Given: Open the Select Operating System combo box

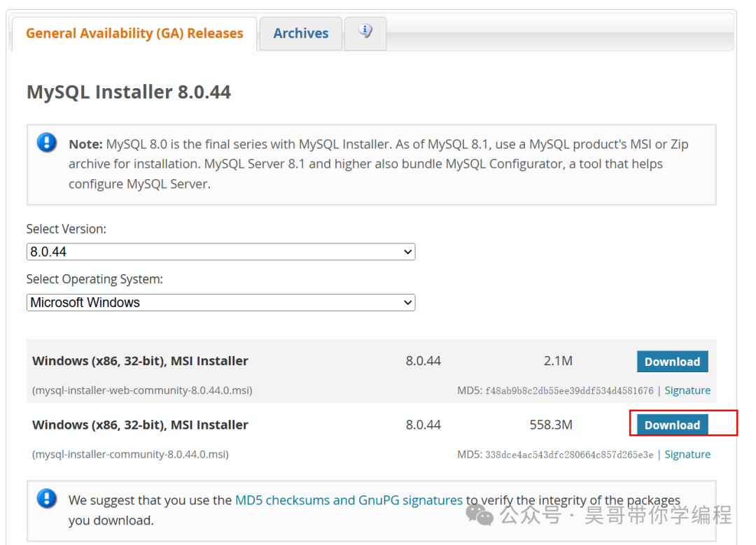Looking at the screenshot, I should pyautogui.click(x=220, y=302).
